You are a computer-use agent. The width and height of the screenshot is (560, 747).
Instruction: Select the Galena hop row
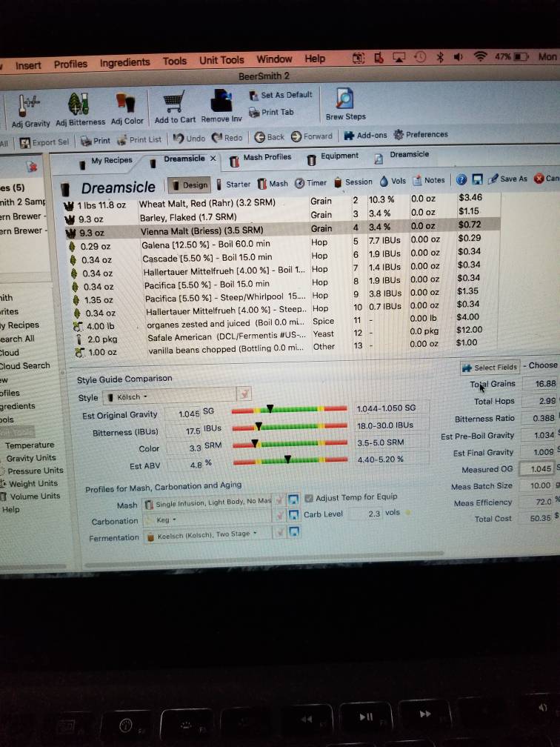point(283,243)
